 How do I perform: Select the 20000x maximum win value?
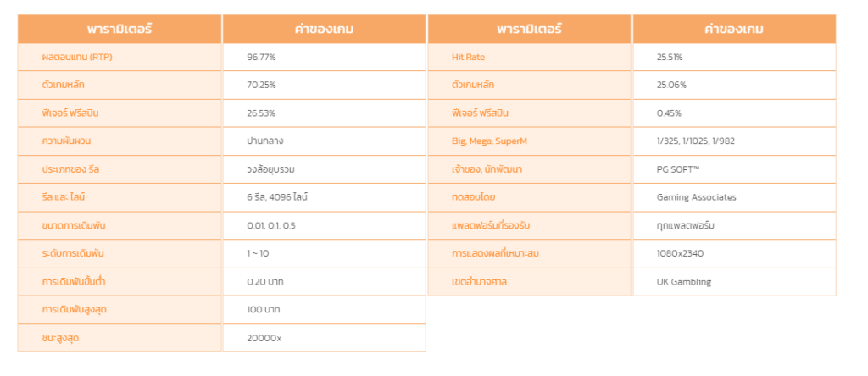pyautogui.click(x=264, y=338)
